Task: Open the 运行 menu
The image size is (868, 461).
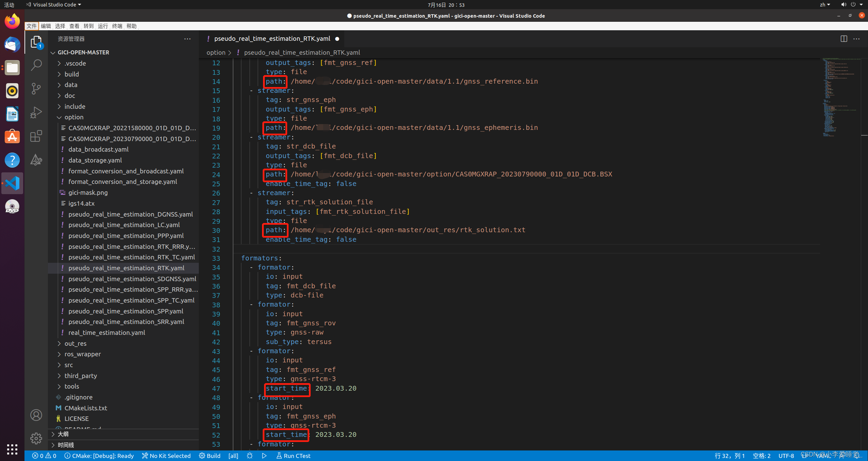Action: click(x=103, y=26)
